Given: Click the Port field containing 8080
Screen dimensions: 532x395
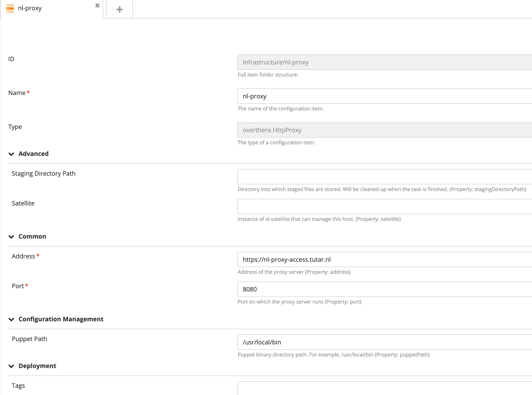Looking at the screenshot, I should [384, 289].
